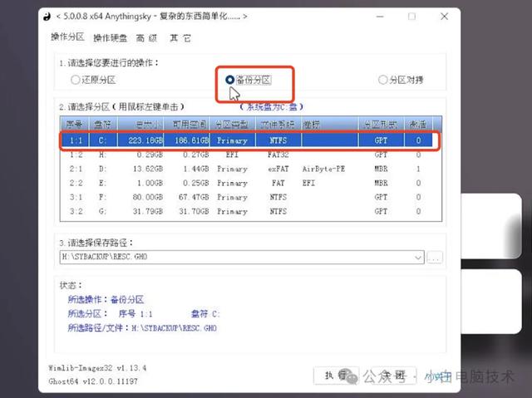Select partition row 1:1 drive C:

[x=246, y=140]
